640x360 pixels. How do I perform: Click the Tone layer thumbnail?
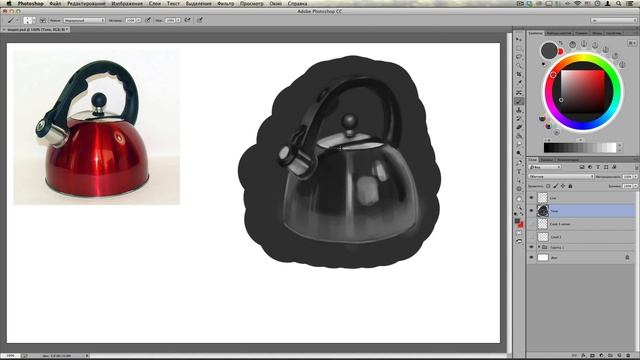(x=542, y=211)
